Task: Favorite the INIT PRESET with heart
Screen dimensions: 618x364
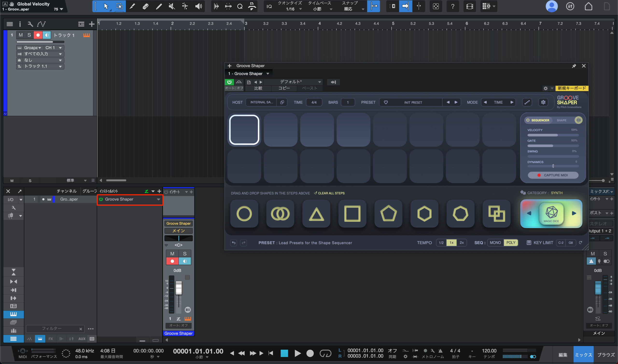Action: point(386,102)
